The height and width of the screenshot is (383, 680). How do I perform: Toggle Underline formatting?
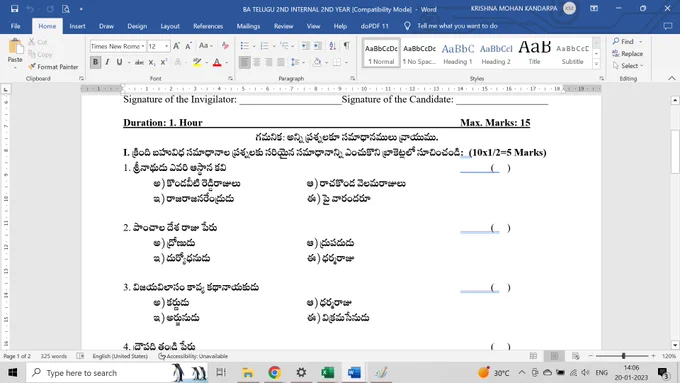pos(119,62)
